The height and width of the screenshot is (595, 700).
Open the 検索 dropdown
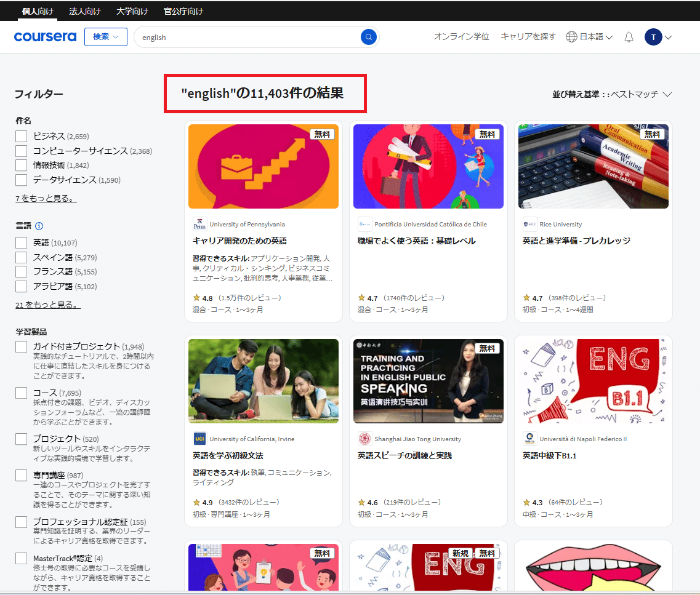pos(105,37)
